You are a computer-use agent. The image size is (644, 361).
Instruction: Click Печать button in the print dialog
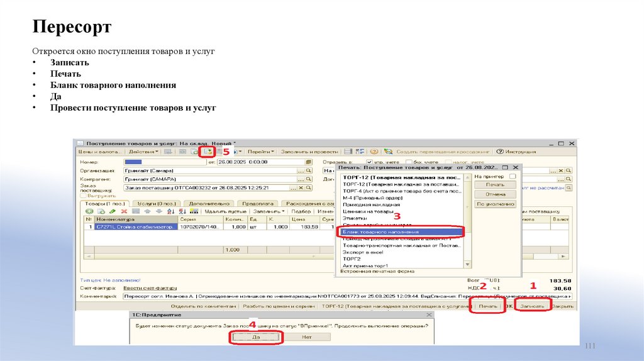click(x=495, y=185)
